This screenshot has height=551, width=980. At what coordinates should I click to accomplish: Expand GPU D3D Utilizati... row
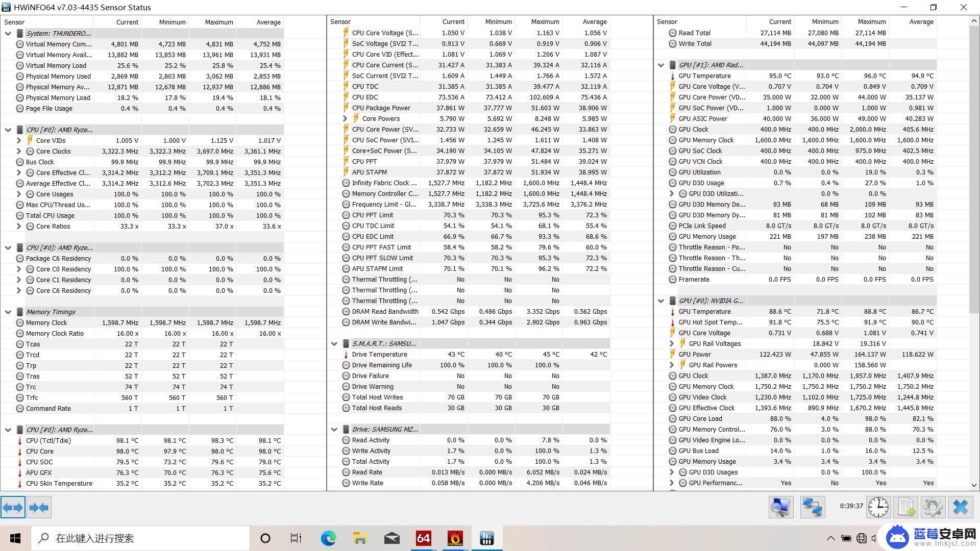(x=672, y=193)
